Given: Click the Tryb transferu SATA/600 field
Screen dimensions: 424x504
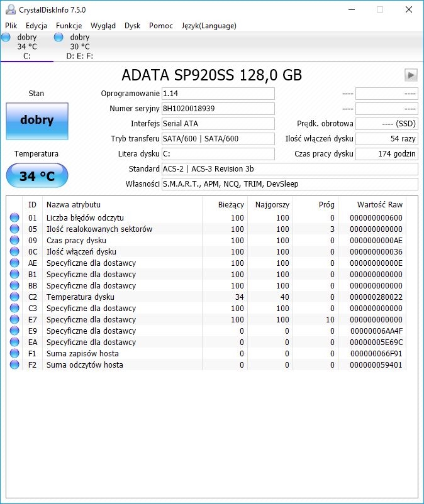Looking at the screenshot, I should point(218,139).
